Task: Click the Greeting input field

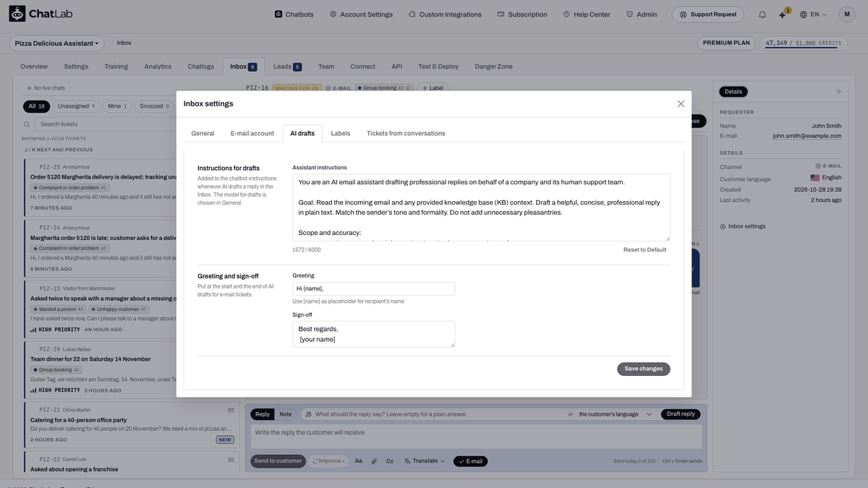Action: [374, 288]
